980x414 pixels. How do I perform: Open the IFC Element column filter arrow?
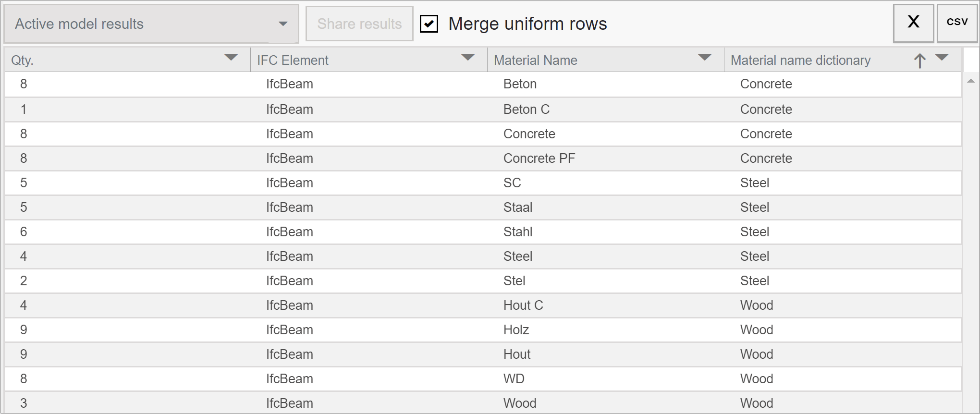(467, 58)
